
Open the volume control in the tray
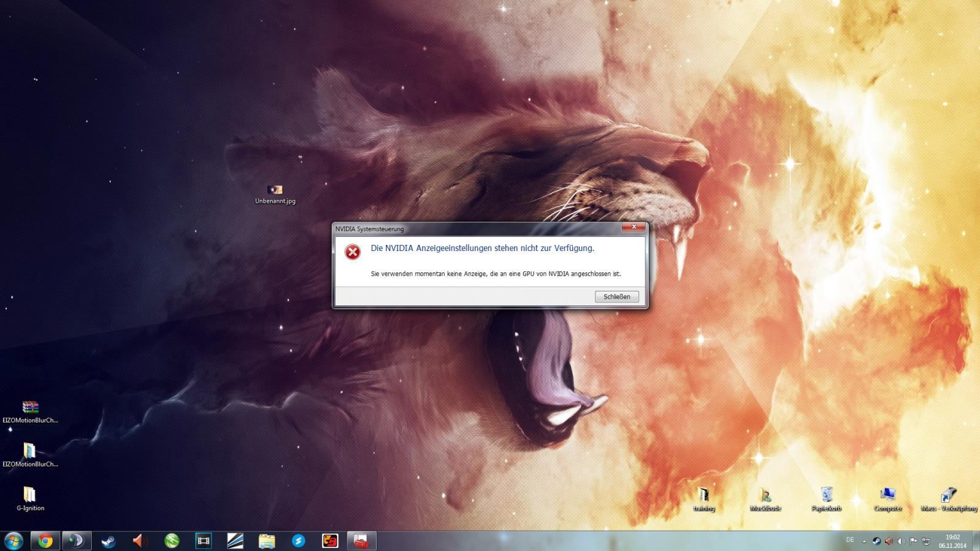pos(901,541)
